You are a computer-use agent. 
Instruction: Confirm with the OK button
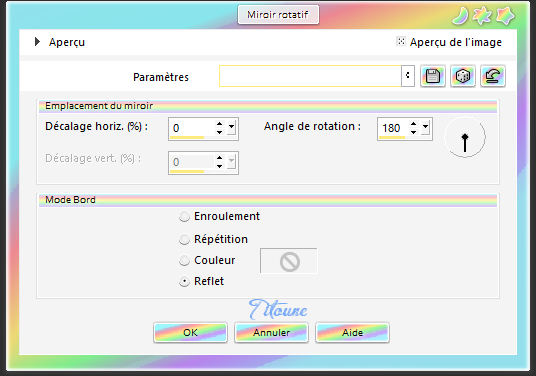tap(190, 332)
